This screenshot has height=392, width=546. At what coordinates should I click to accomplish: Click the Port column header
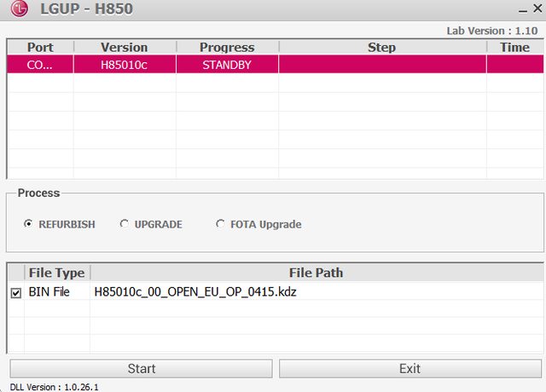coord(40,47)
